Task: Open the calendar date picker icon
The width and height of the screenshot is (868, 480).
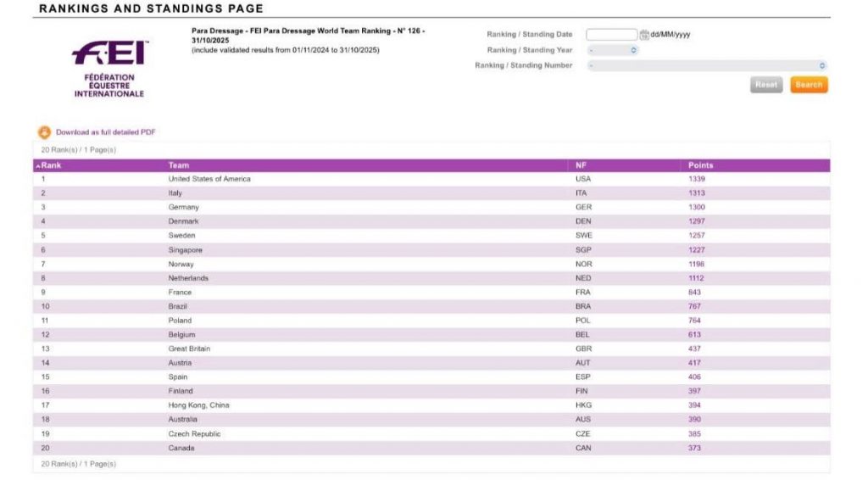Action: (x=644, y=35)
